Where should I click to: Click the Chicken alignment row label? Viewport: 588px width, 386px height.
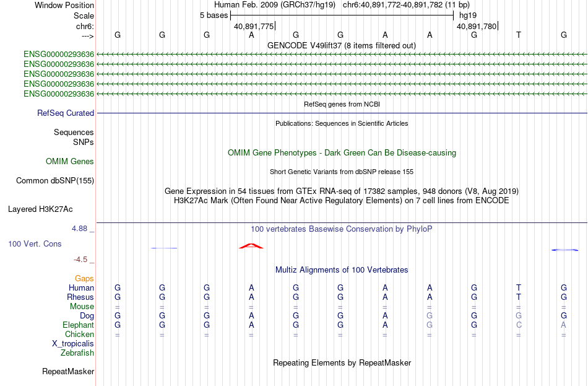79,334
